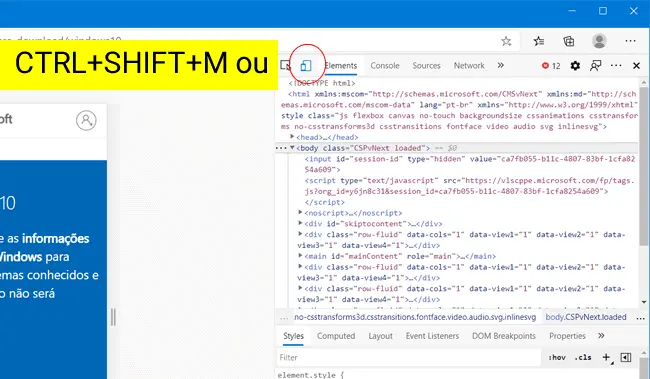Add page to favorites star icon
The height and width of the screenshot is (379, 650).
506,41
